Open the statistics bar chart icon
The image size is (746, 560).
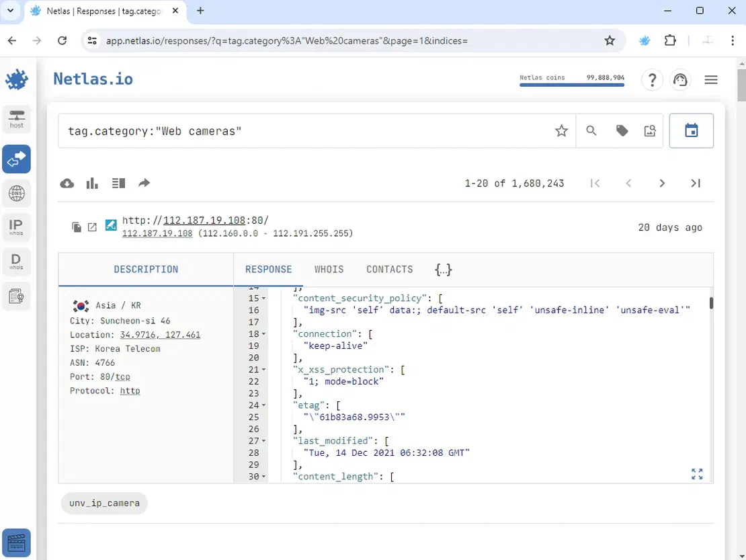(x=93, y=184)
